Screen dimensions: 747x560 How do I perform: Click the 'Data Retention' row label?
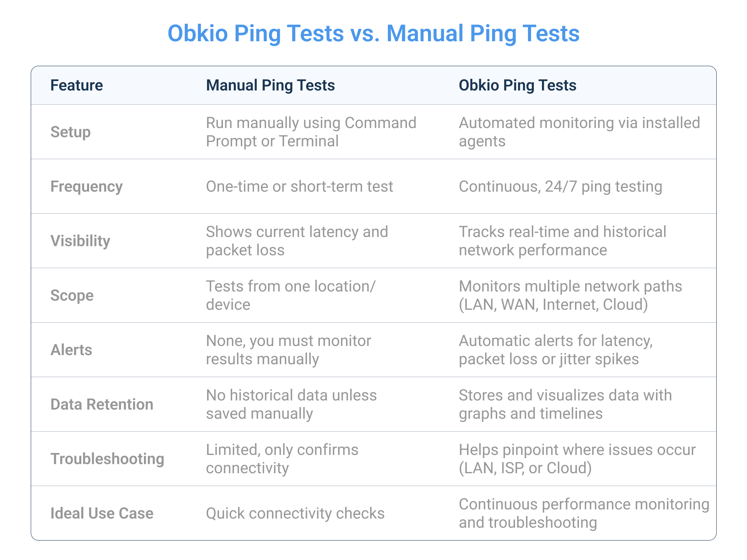(102, 404)
